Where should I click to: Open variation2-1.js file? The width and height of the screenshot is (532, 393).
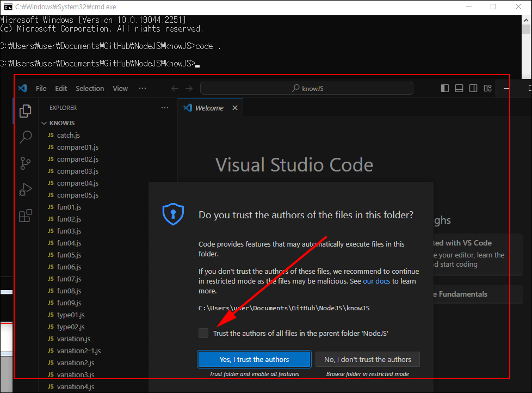(79, 351)
